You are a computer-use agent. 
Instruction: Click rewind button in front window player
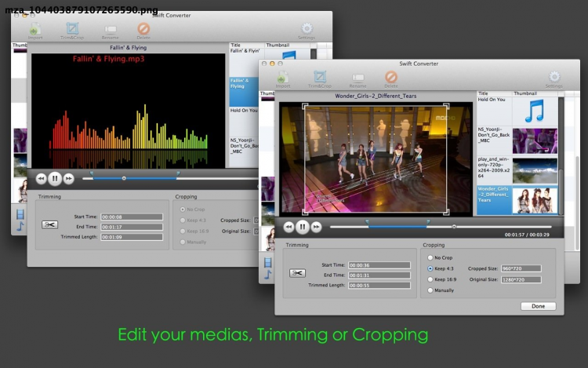[289, 227]
